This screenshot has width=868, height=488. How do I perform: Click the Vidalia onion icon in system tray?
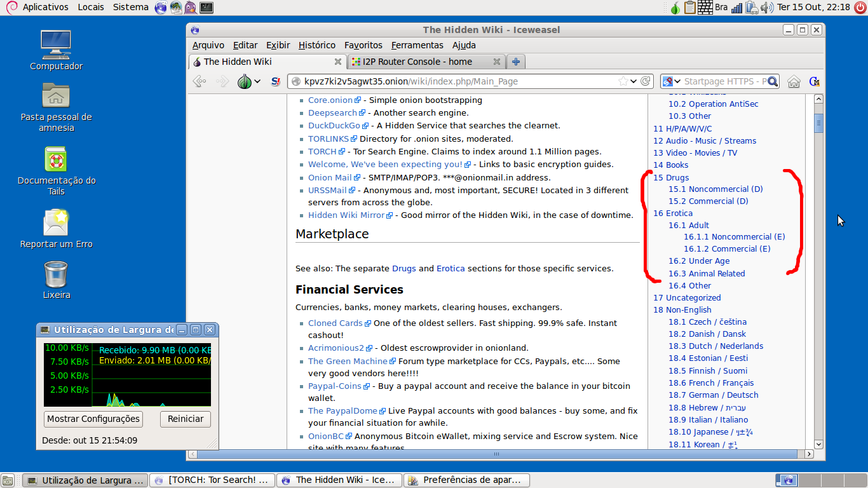coord(675,8)
